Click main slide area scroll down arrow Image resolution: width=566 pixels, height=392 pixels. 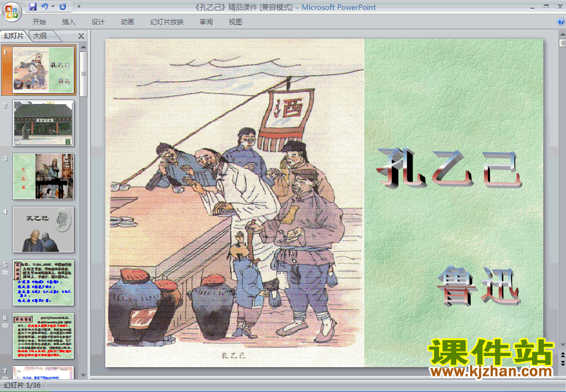pos(562,345)
